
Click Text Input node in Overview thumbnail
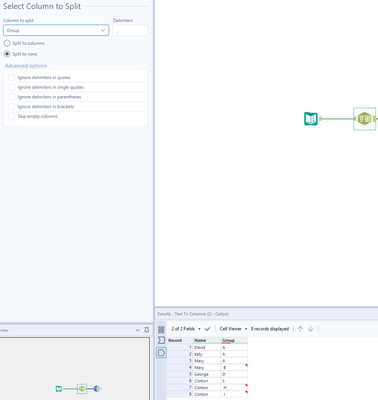coord(59,388)
